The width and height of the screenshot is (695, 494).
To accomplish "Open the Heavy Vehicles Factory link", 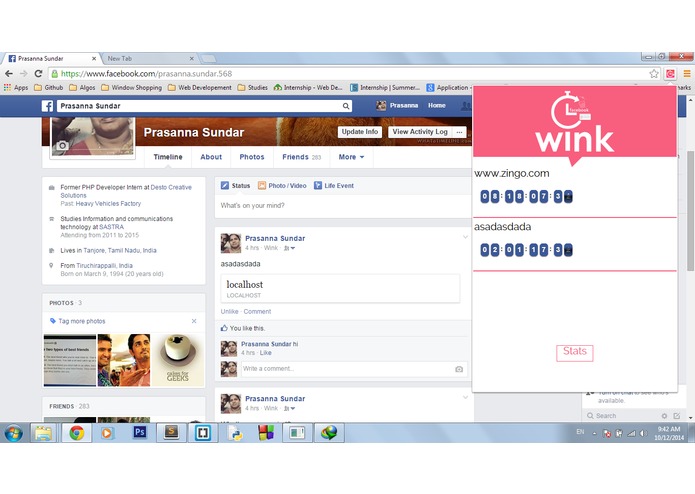I will pos(108,203).
